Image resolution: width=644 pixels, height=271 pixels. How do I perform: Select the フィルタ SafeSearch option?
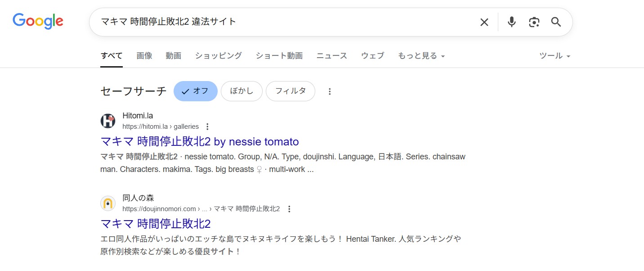pyautogui.click(x=290, y=91)
